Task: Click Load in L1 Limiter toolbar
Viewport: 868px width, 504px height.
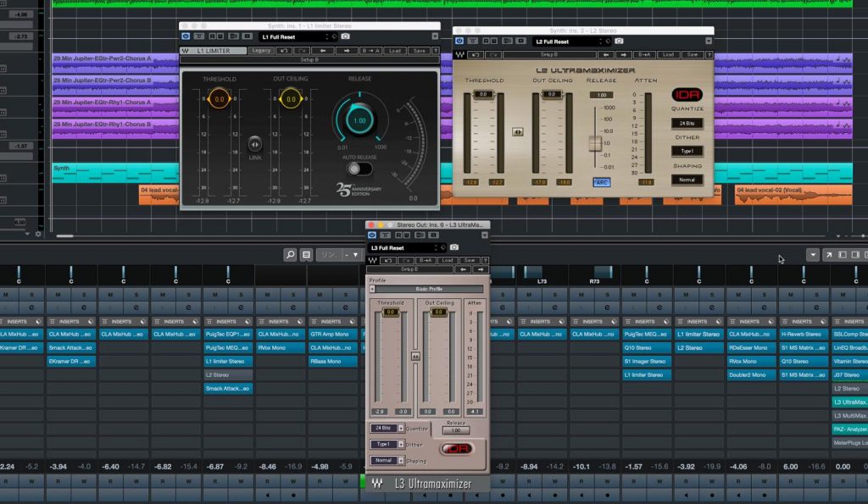Action: coord(395,51)
